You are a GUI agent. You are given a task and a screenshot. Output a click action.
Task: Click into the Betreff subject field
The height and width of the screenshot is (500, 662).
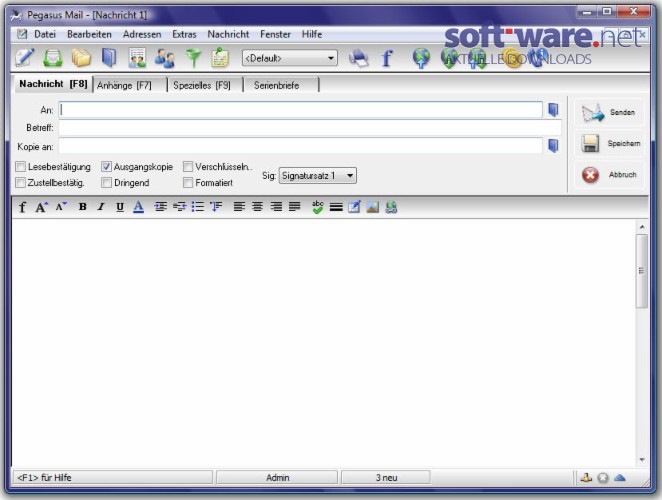click(x=310, y=128)
